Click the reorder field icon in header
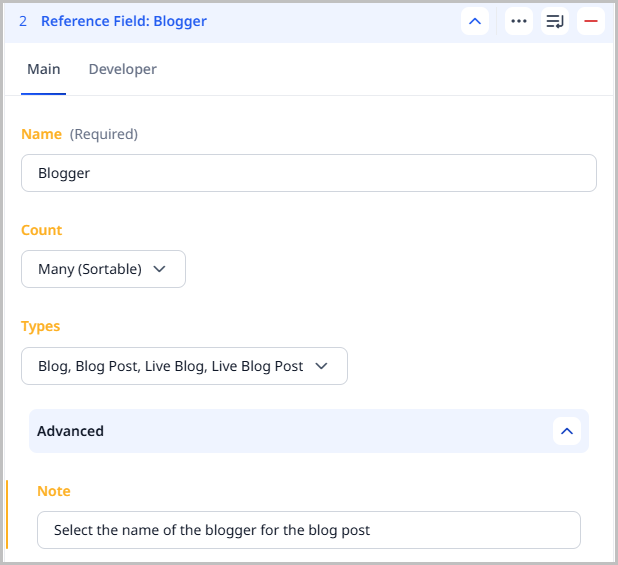This screenshot has width=618, height=565. pyautogui.click(x=555, y=21)
